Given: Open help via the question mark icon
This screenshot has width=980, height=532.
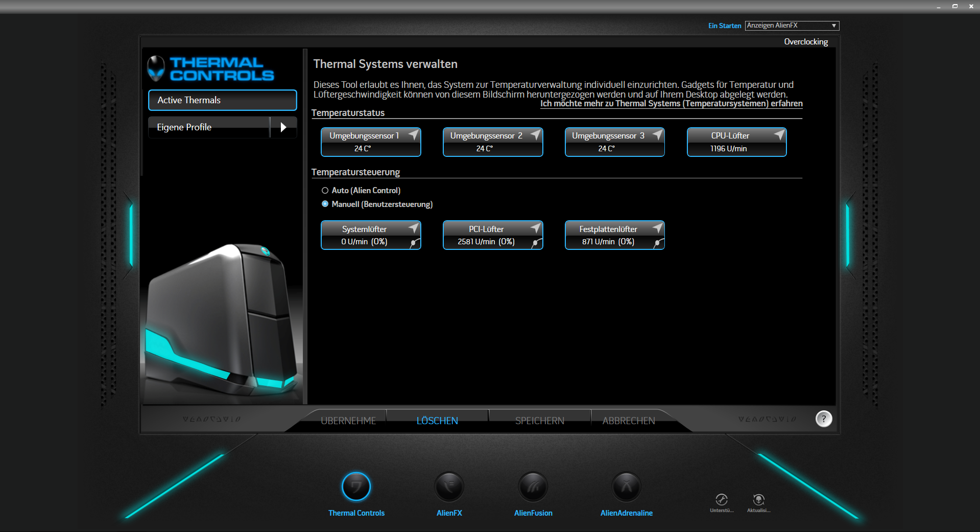Looking at the screenshot, I should pyautogui.click(x=824, y=419).
